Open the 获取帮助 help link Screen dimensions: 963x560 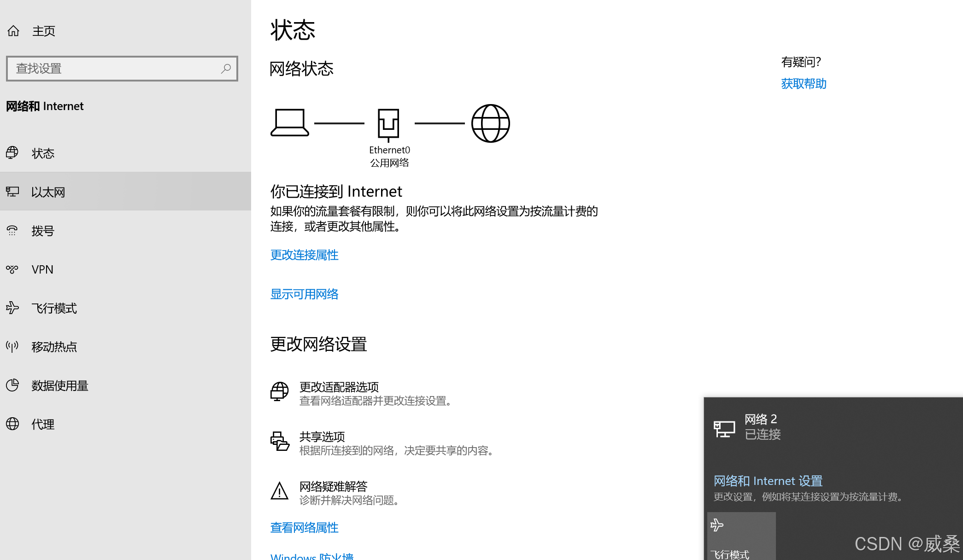click(x=804, y=84)
